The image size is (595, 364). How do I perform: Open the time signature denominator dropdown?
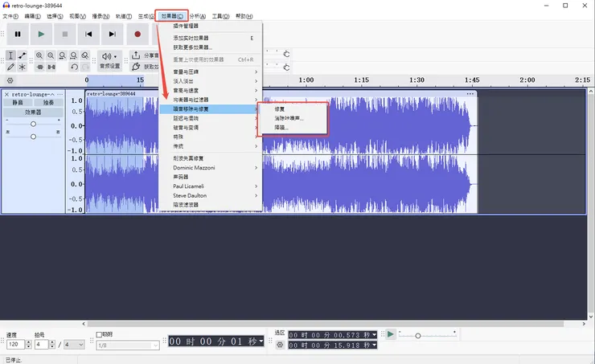74,344
